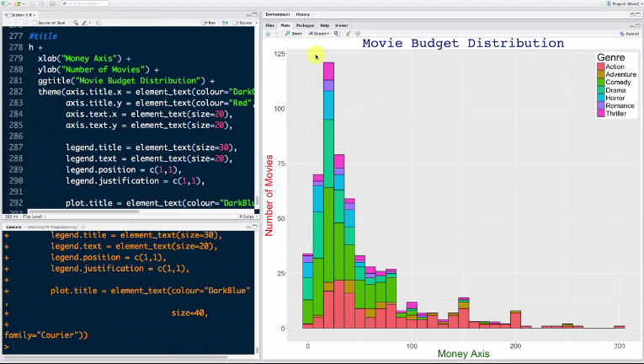Click line 289 legend.position code
Screen dimensions: 644x364
click(124, 170)
